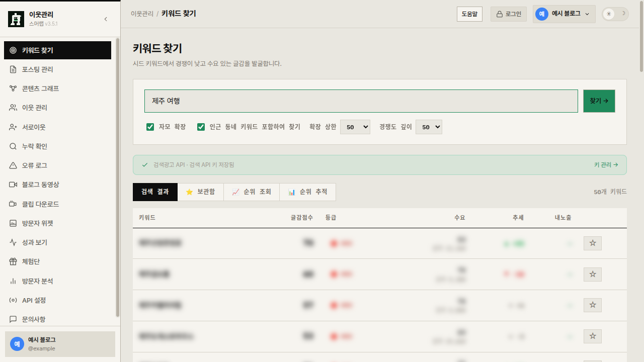
Task: Click the green 찾기 search button
Action: [599, 101]
